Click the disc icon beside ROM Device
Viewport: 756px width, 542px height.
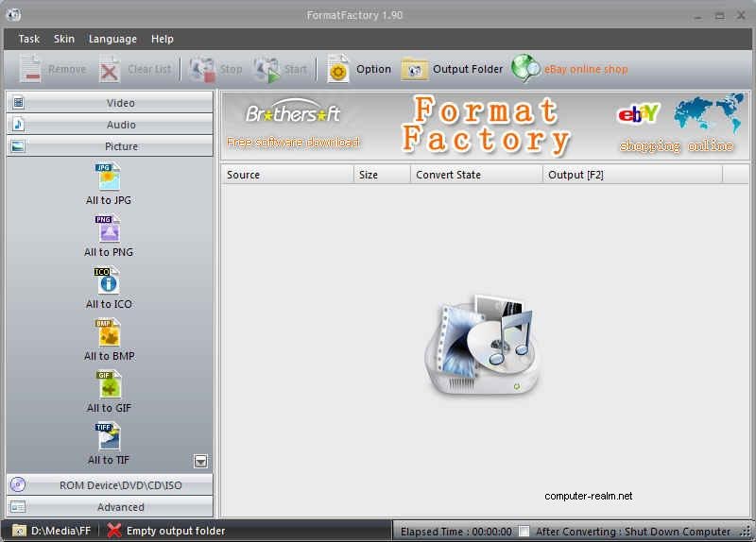coord(18,484)
